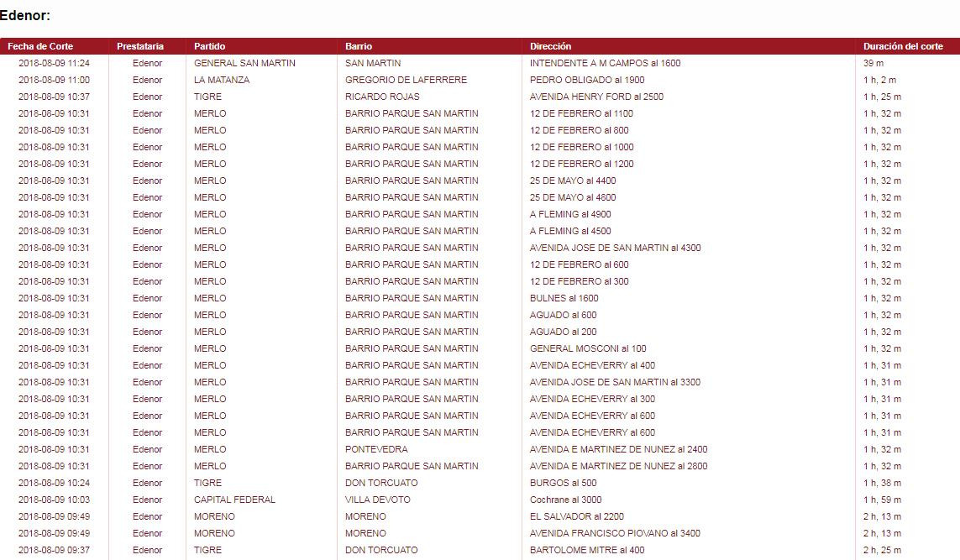The height and width of the screenshot is (560, 960).
Task: Click address 'AVENIDA ECHEVERRY al 400'
Action: (592, 365)
